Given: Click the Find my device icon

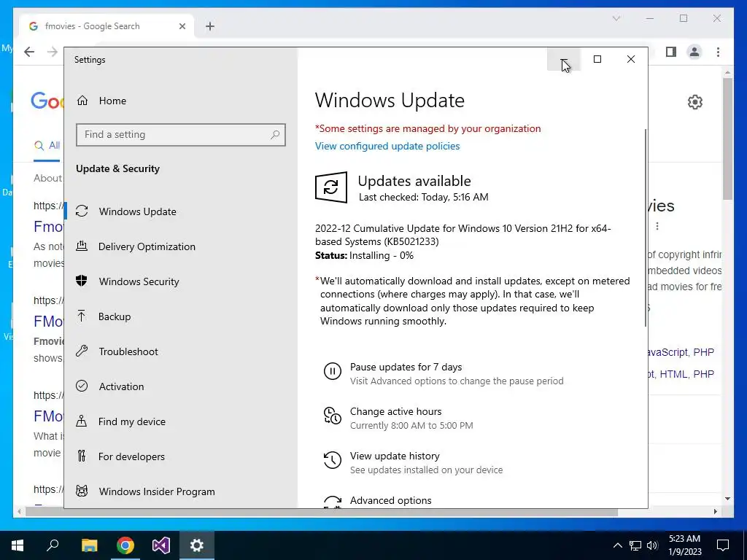Looking at the screenshot, I should (x=82, y=421).
